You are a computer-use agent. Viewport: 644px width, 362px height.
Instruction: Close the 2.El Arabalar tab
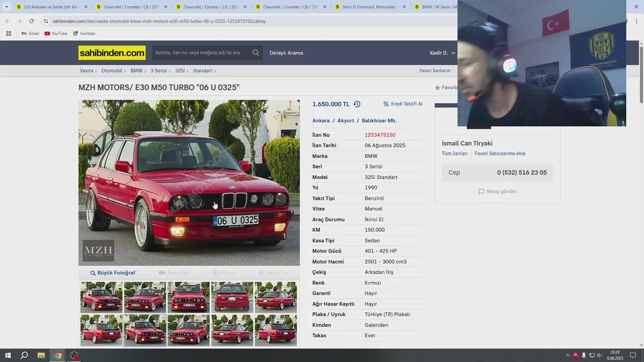86,7
